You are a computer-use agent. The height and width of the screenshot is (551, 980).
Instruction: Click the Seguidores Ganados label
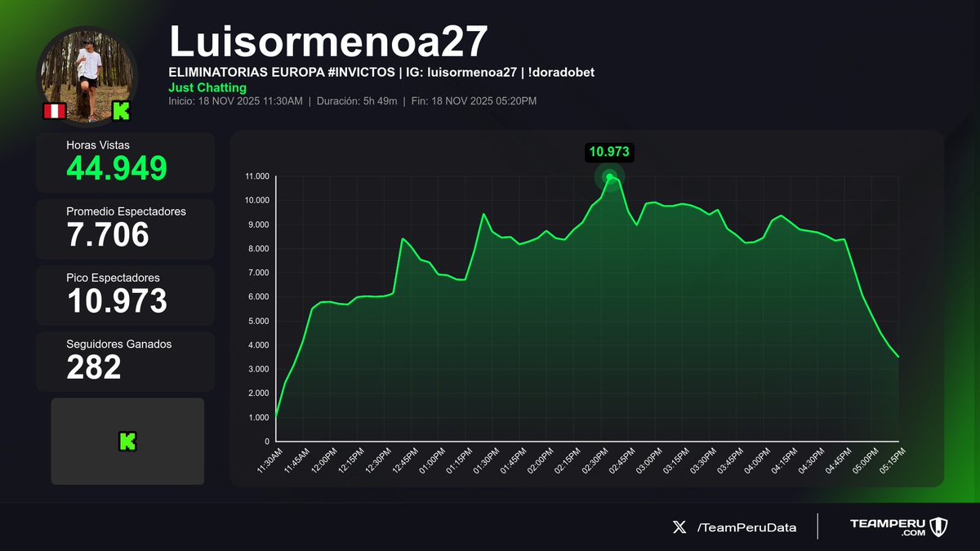point(119,344)
